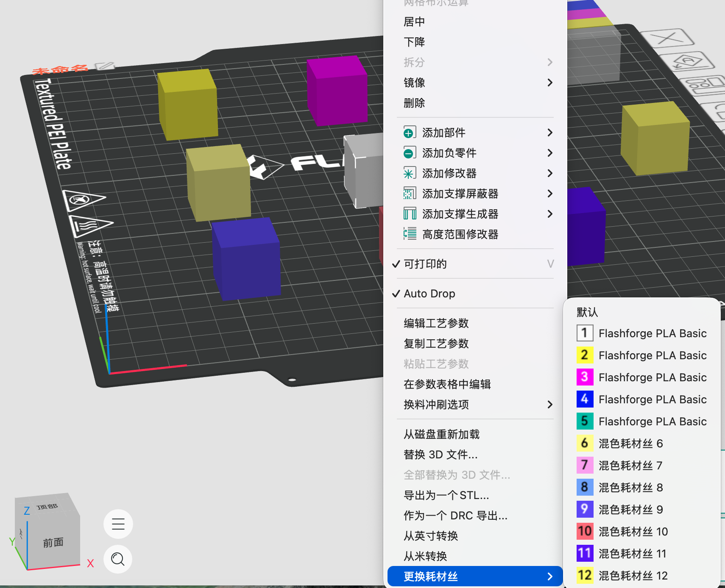Expand the 更换耗材丝 submenu arrow
The image size is (725, 588).
(550, 577)
